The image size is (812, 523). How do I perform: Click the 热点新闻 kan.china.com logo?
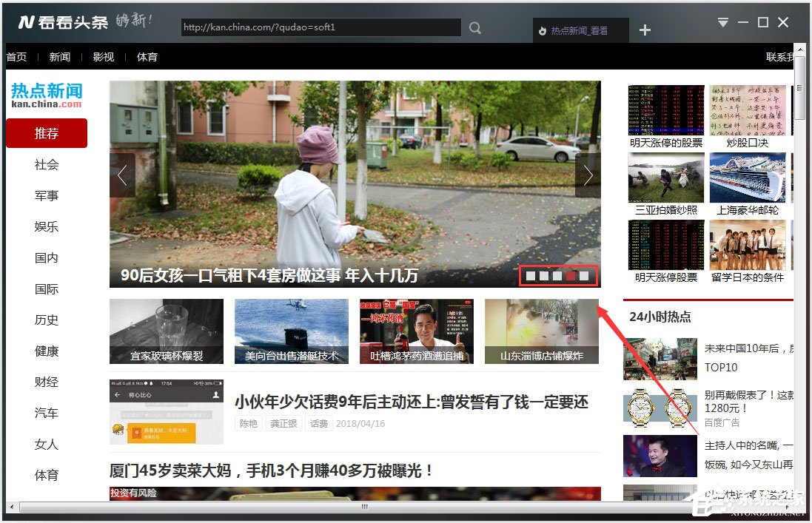47,95
